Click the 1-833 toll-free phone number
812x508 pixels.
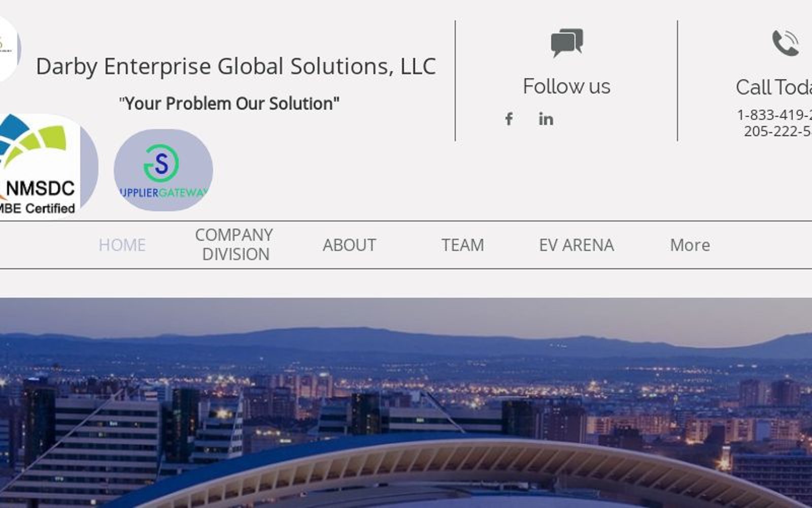pyautogui.click(x=774, y=115)
